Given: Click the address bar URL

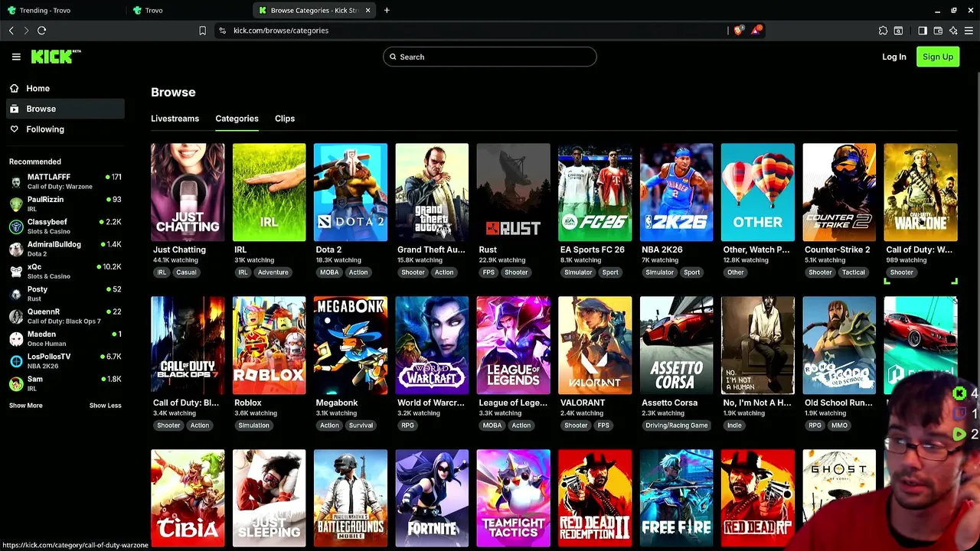Looking at the screenshot, I should coord(281,31).
